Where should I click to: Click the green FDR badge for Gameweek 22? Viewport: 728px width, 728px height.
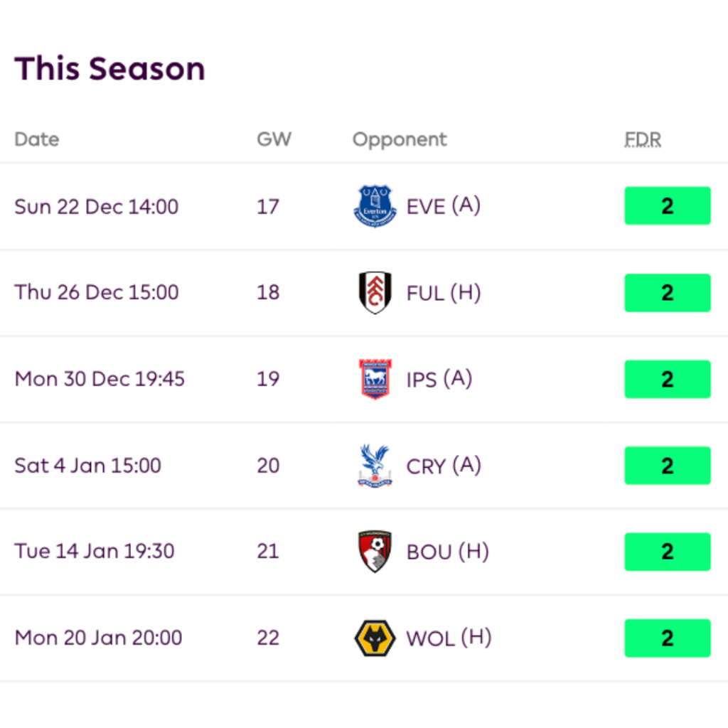point(667,638)
